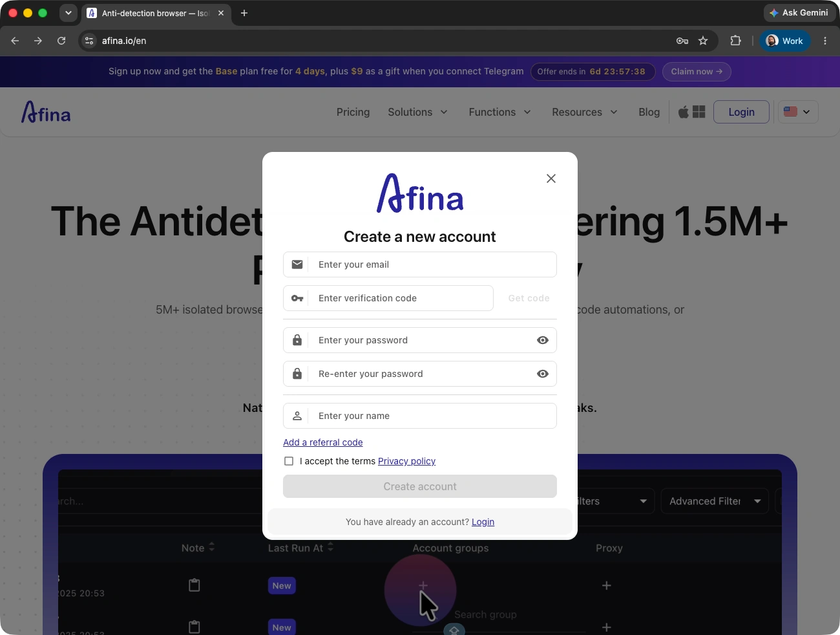Open the Privacy policy link
840x635 pixels.
click(x=406, y=461)
